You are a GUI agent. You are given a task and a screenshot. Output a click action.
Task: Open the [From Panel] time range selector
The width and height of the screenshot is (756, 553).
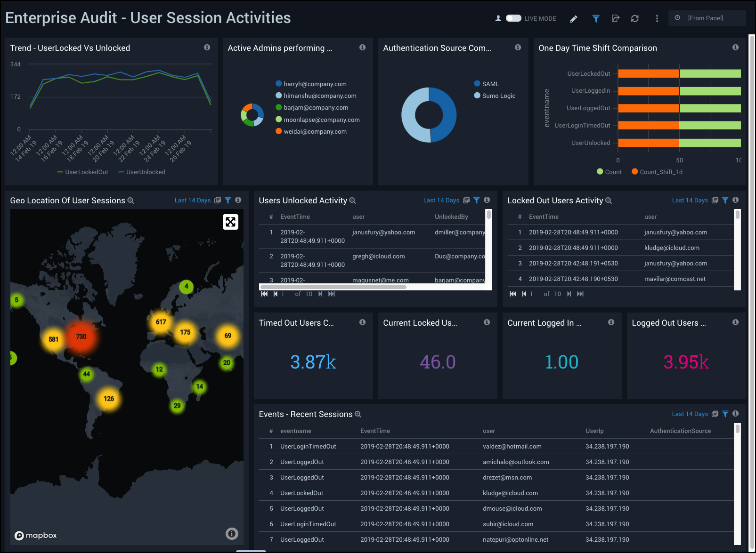pyautogui.click(x=706, y=18)
